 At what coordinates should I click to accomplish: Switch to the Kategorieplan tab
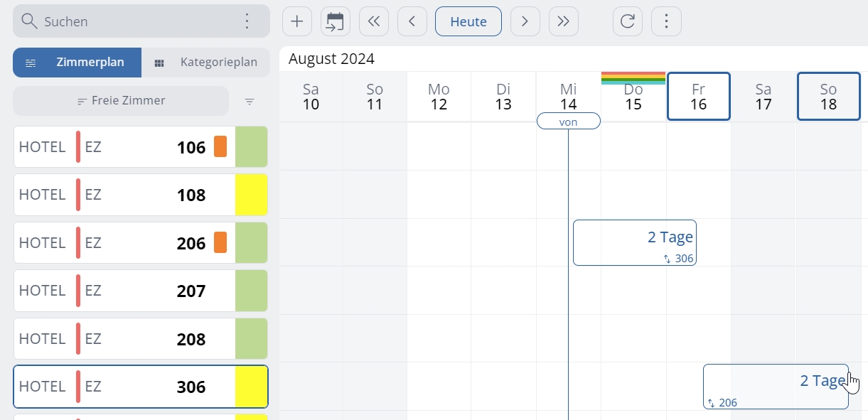(x=206, y=63)
